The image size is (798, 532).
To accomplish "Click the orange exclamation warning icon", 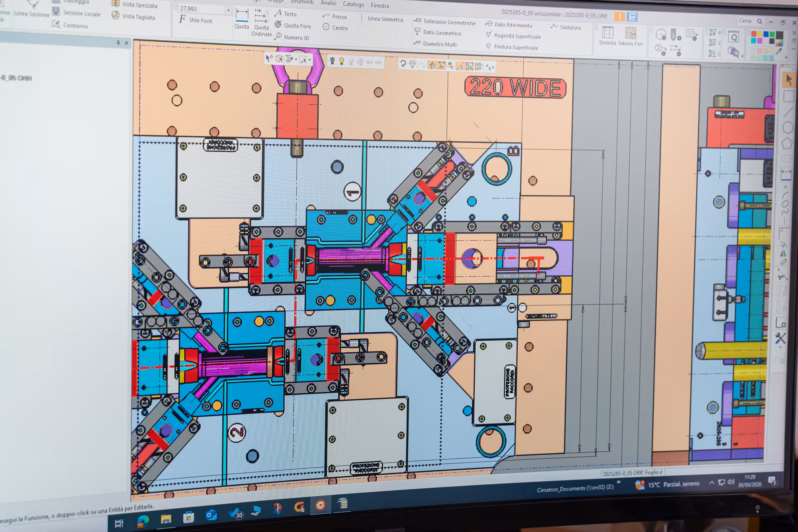I will pyautogui.click(x=619, y=16).
